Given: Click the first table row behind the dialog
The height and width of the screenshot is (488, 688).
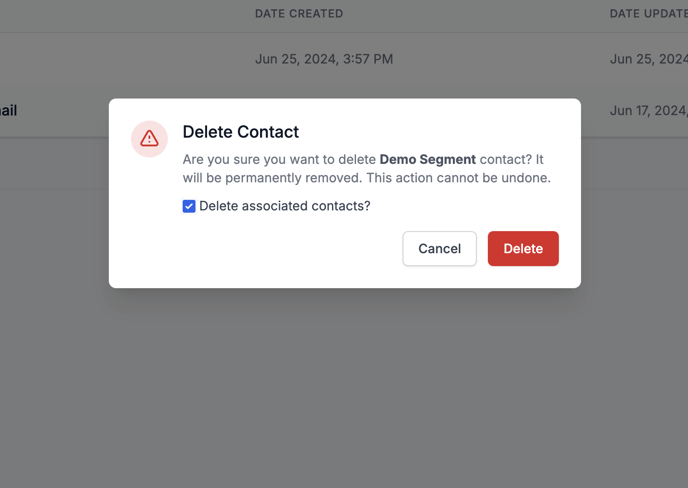Looking at the screenshot, I should [x=344, y=59].
